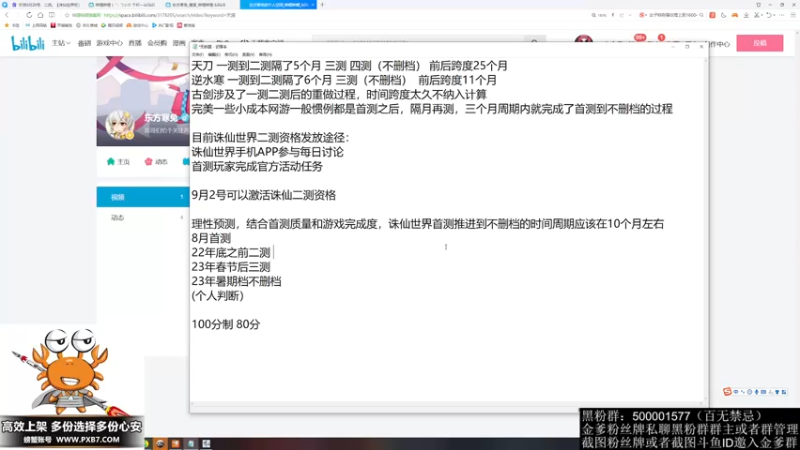Click Notepad line '23年春节后三测'
800x450 pixels.
[231, 267]
